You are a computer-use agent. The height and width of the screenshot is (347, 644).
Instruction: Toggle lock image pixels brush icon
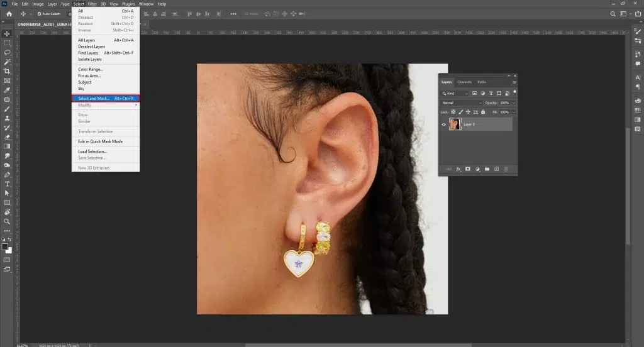click(460, 112)
